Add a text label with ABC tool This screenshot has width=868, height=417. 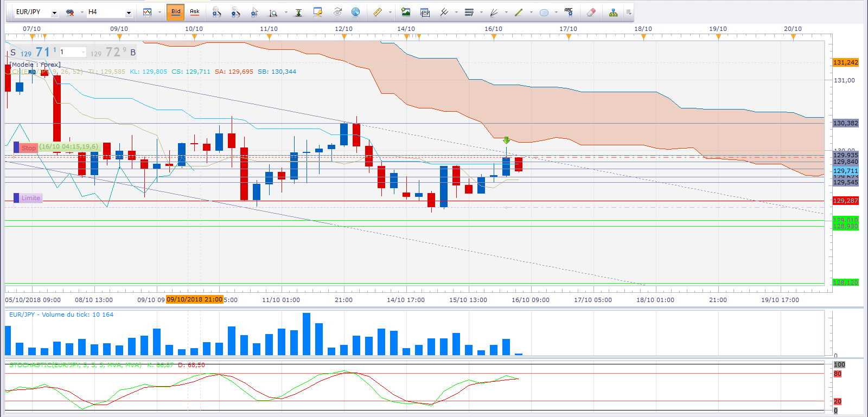click(569, 12)
